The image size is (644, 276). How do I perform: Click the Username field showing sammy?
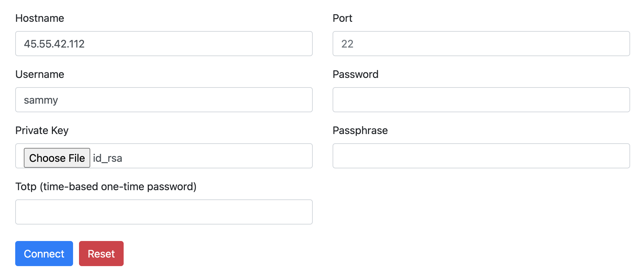(x=164, y=100)
